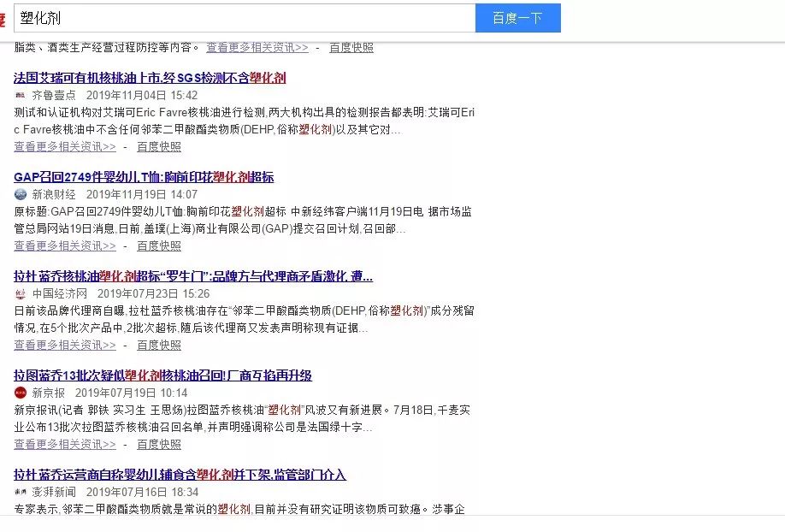Screen dimensions: 785x532
Task: Click the red 新京报 source icon
Action: click(21, 393)
